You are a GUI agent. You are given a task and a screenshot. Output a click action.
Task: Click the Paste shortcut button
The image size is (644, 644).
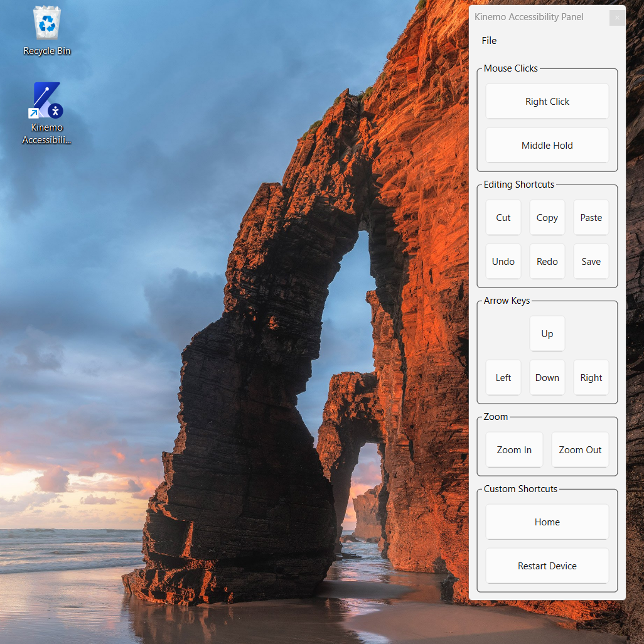[x=591, y=218]
